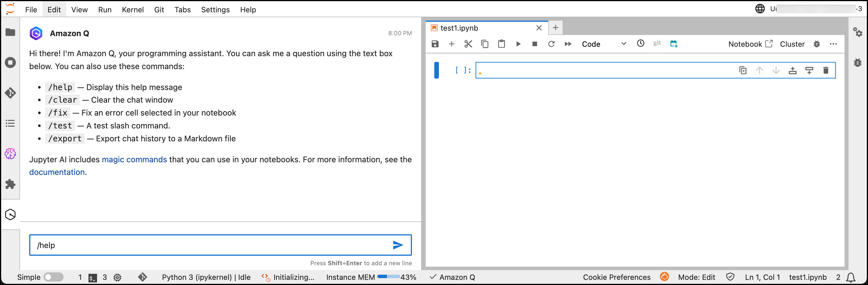Restart the kernel from the toolbar
Screen dimensions: 868x285
pos(551,44)
